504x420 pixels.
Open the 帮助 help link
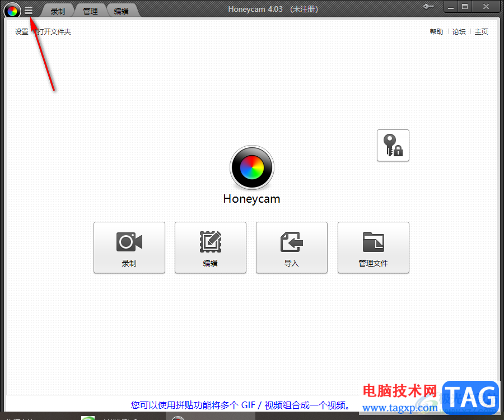436,31
